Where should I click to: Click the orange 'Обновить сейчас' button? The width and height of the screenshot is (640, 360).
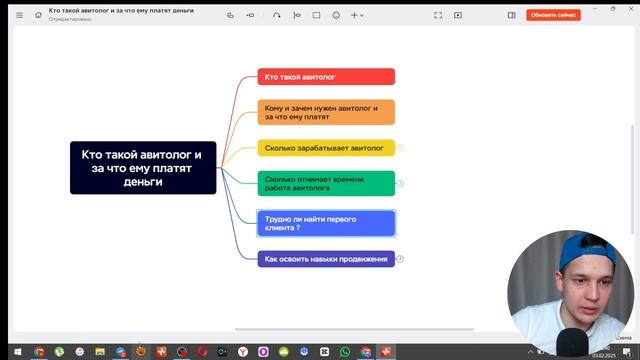click(553, 15)
